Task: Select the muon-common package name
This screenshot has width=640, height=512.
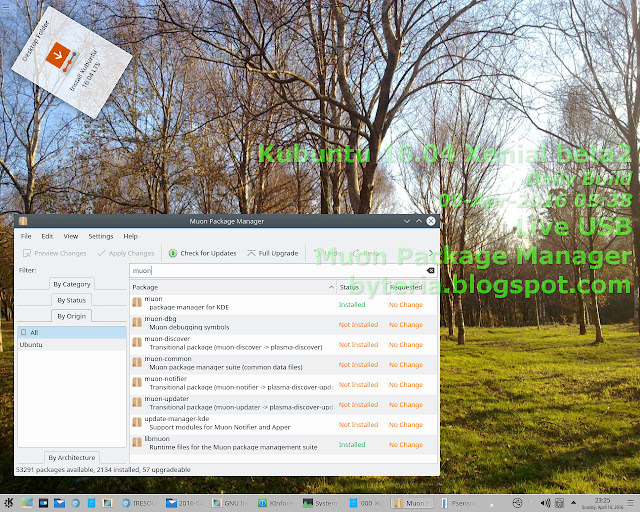Action: click(168, 358)
